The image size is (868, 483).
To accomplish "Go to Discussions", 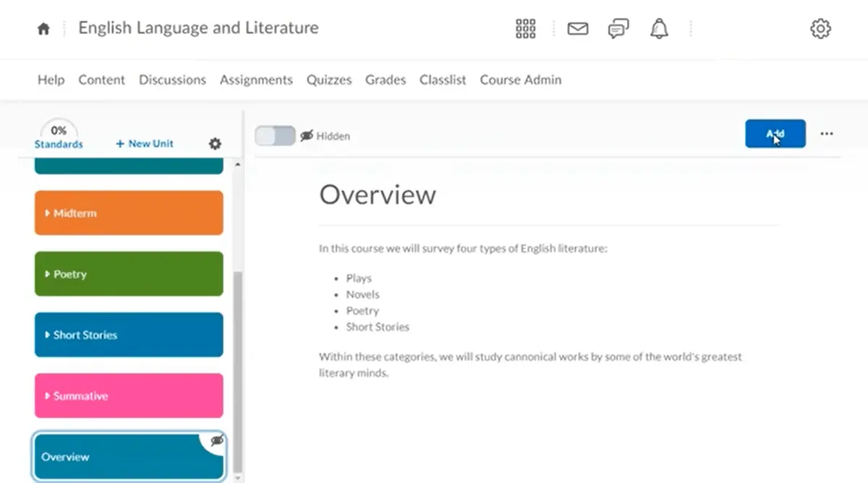I will (x=172, y=80).
